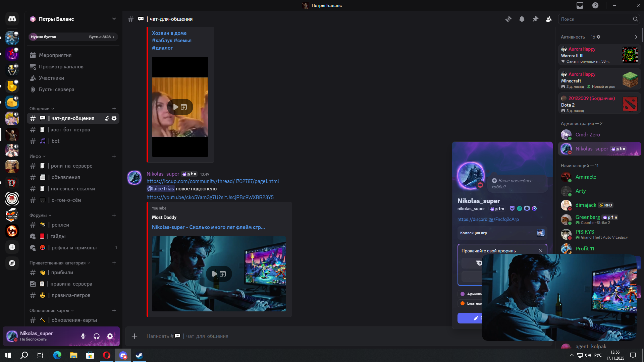Open Discord direct messages home icon
This screenshot has width=644, height=362.
pyautogui.click(x=12, y=19)
